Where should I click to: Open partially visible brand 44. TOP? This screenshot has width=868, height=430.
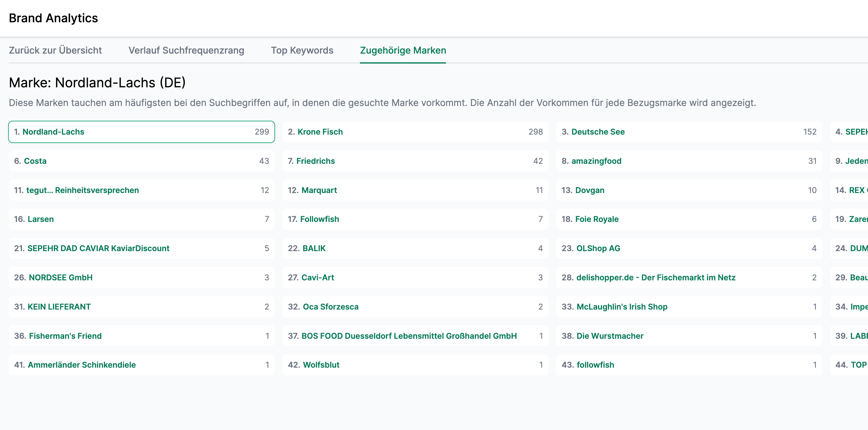click(x=849, y=365)
